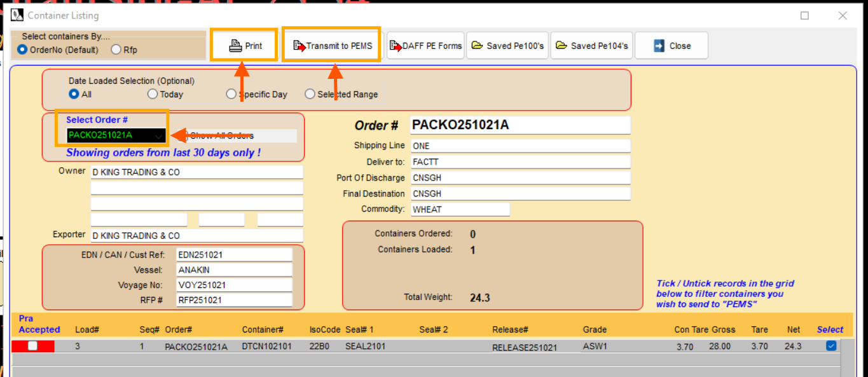Click the Saved Pe104's folder icon
Viewport: 868px width, 377px height.
point(561,46)
